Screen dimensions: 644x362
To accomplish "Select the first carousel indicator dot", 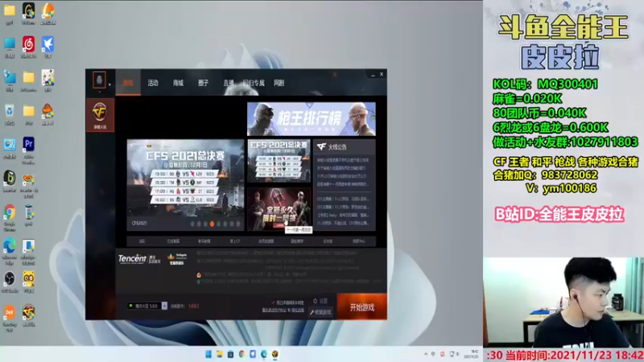I will coord(192,224).
